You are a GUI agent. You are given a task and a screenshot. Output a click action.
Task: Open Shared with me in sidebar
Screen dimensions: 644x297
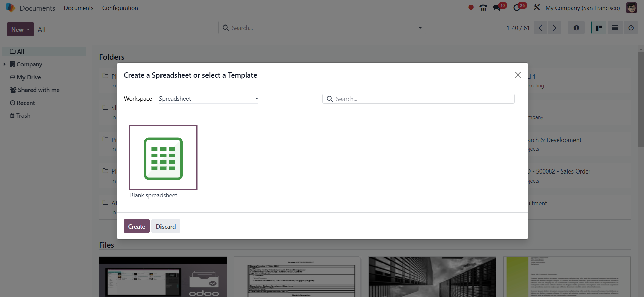(x=35, y=90)
